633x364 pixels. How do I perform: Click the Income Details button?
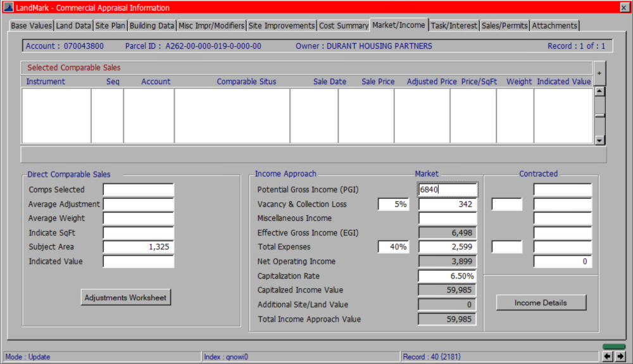541,303
